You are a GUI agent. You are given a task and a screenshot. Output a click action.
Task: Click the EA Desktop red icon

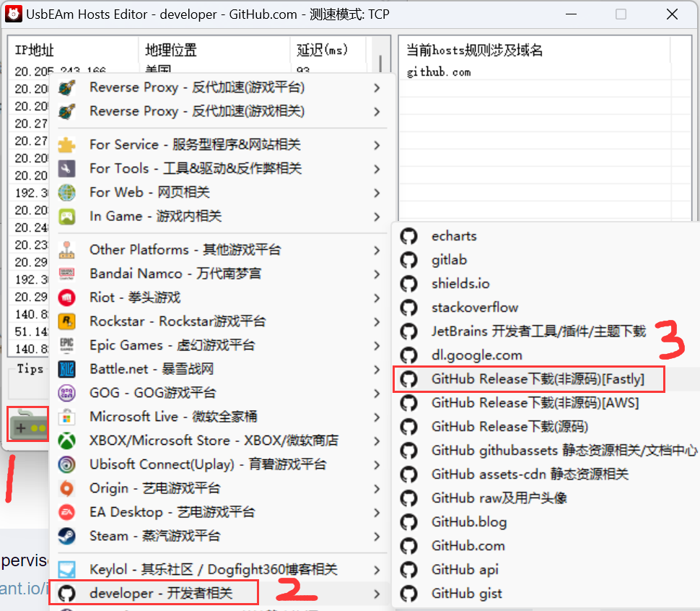(x=67, y=513)
